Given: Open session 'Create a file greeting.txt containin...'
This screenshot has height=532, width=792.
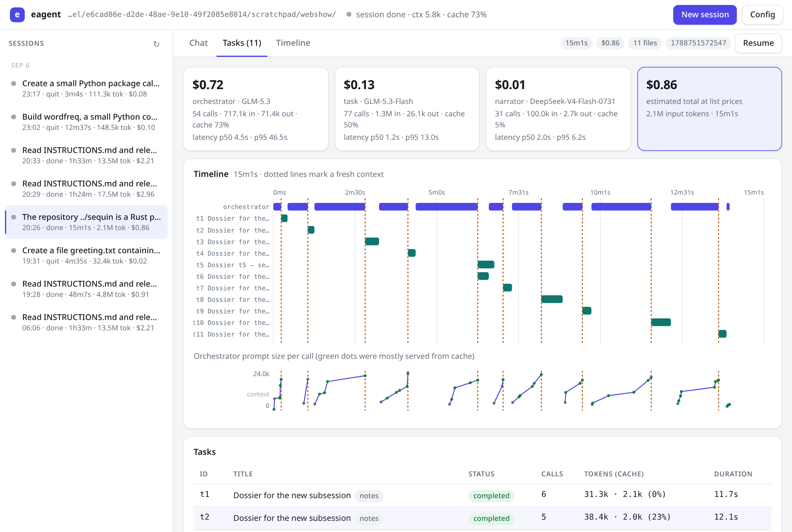Looking at the screenshot, I should point(87,255).
